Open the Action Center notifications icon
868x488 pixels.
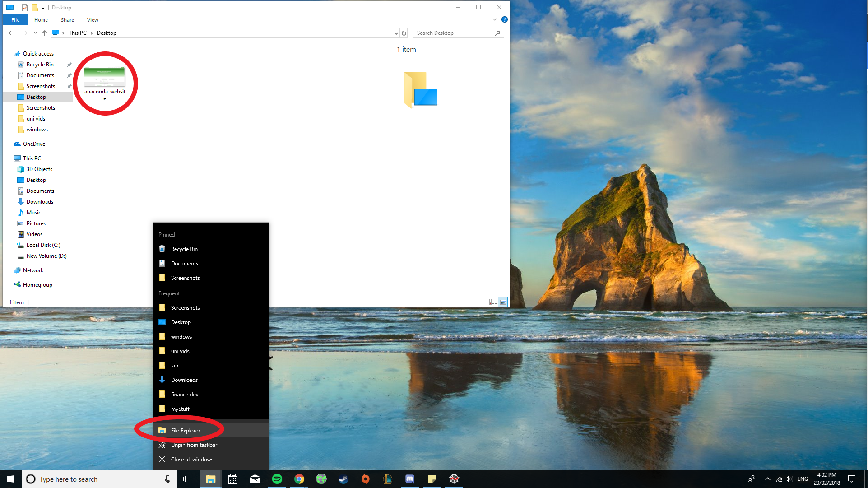point(852,479)
